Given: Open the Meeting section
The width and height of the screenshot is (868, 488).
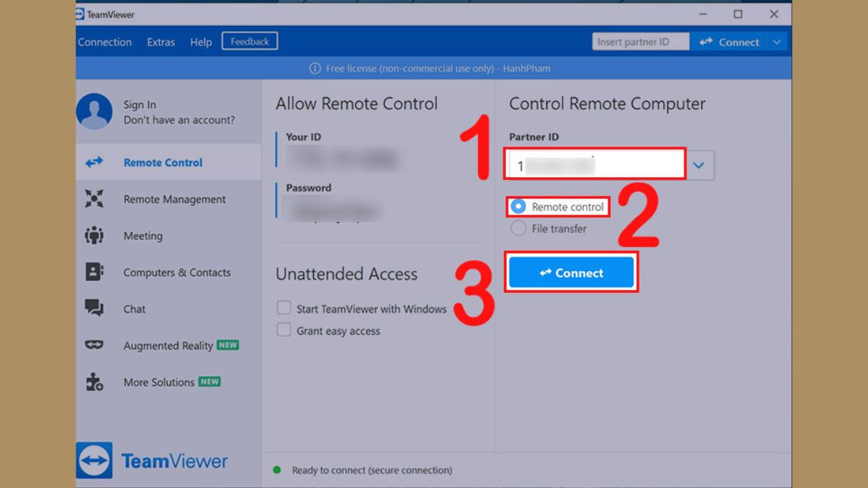Looking at the screenshot, I should (x=169, y=236).
